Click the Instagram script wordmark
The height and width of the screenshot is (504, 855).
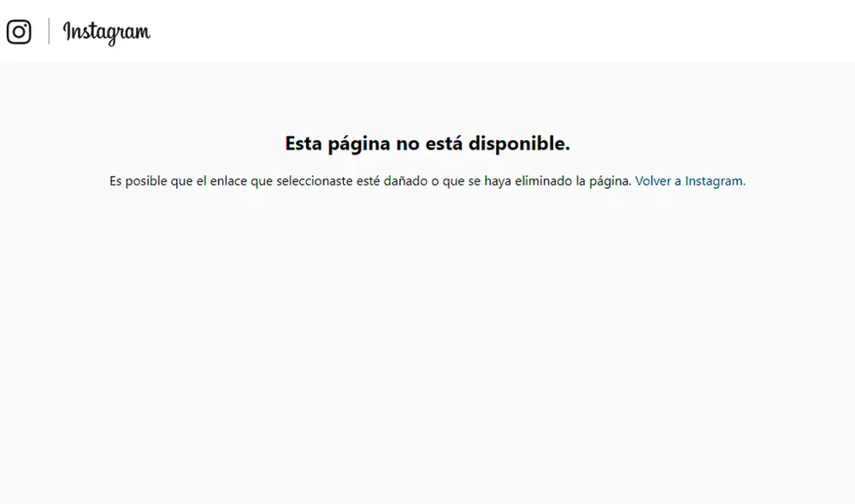pos(106,32)
